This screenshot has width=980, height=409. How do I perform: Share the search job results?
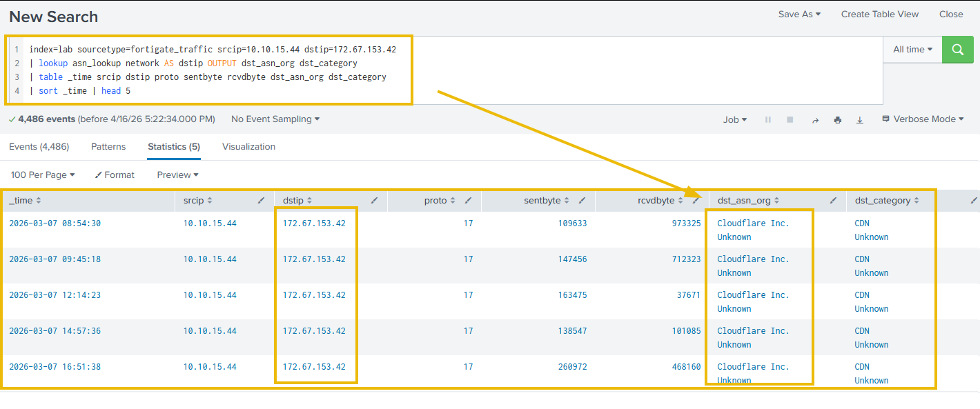[x=815, y=120]
